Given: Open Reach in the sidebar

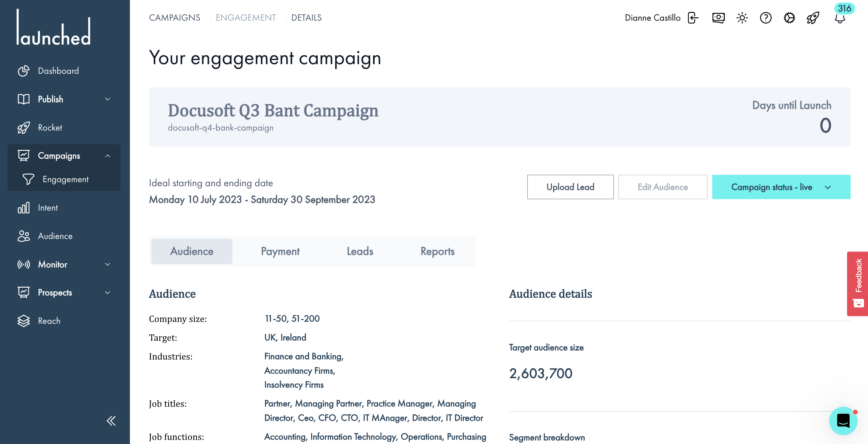Looking at the screenshot, I should tap(49, 321).
